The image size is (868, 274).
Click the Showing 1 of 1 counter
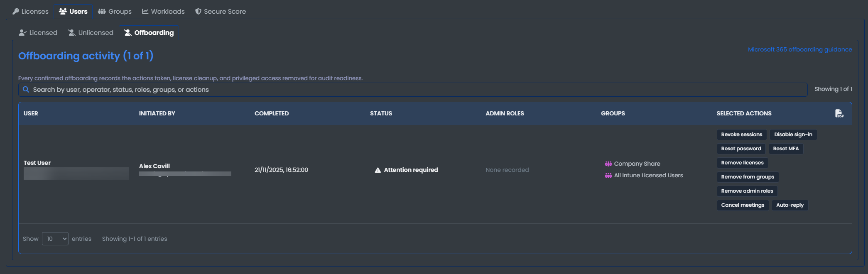point(833,89)
